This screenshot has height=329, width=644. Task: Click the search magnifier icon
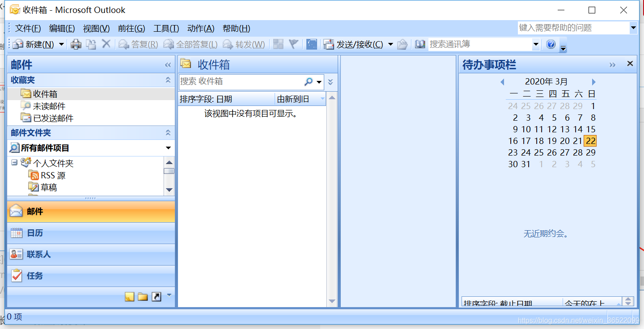[x=309, y=82]
